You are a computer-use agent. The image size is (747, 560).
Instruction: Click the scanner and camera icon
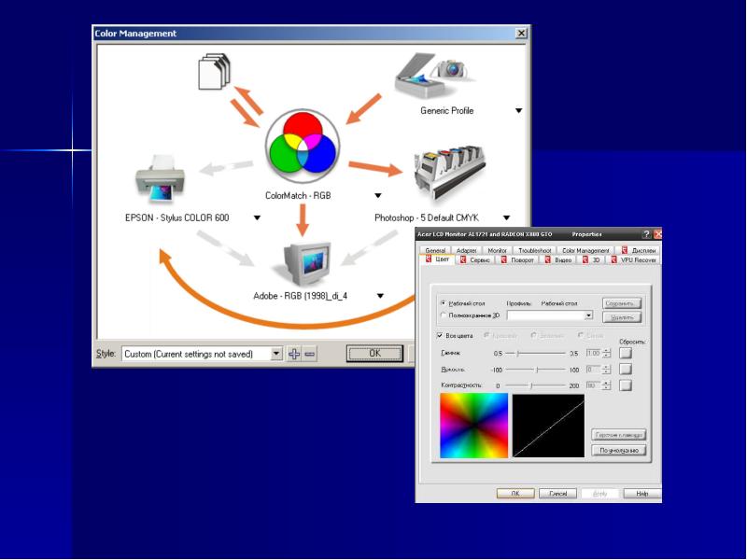coord(433,75)
